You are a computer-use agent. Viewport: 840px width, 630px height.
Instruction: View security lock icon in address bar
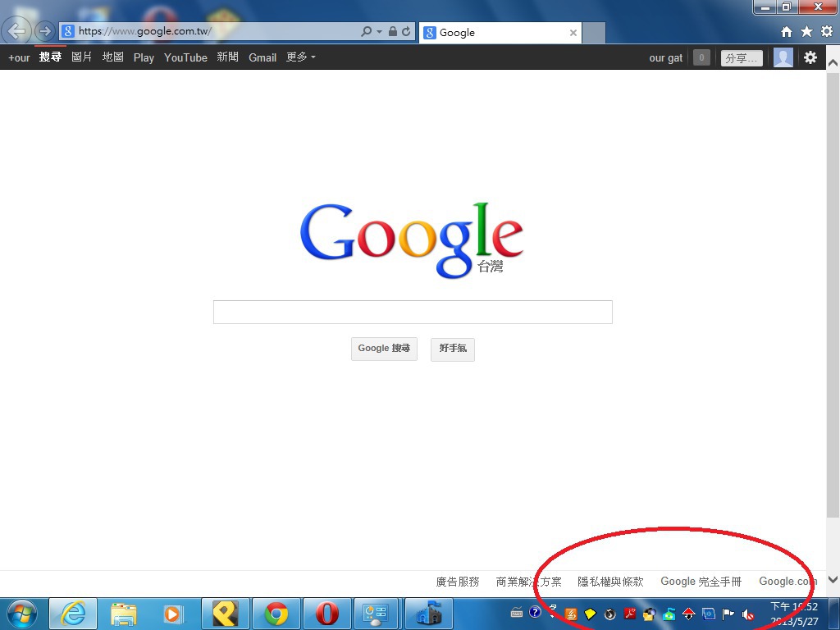pos(393,32)
